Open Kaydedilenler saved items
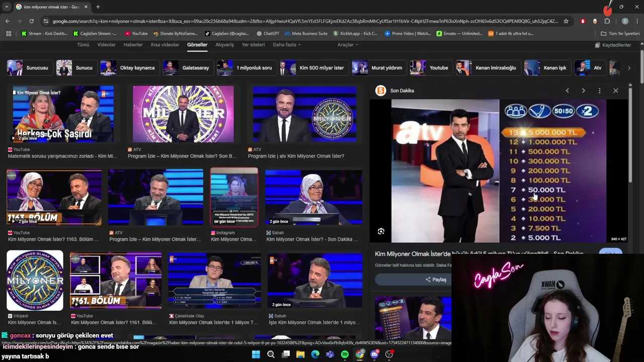This screenshot has height=362, width=644. [613, 45]
